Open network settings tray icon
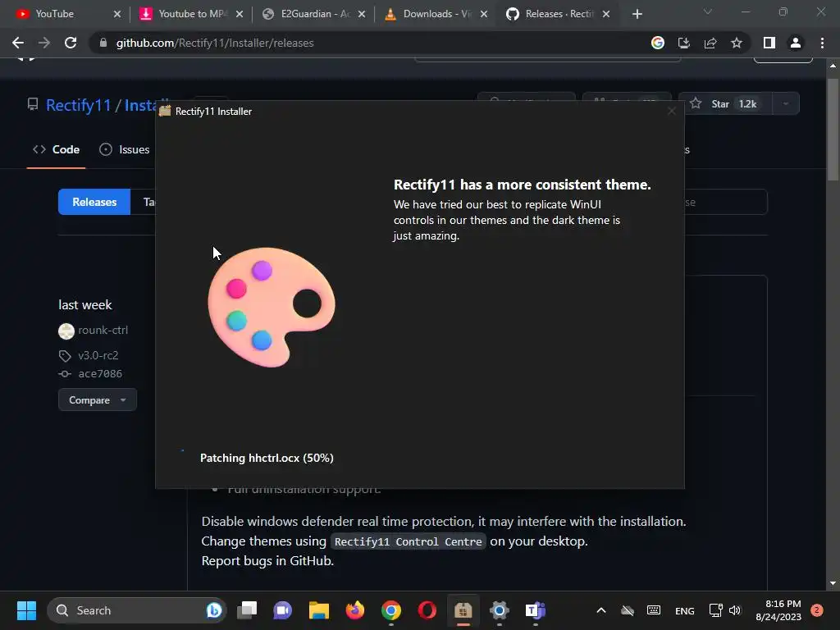The image size is (840, 630). pos(715,610)
